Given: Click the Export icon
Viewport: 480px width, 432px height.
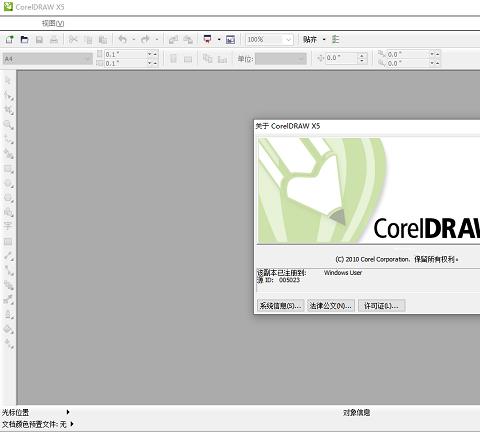Looking at the screenshot, I should 188,40.
